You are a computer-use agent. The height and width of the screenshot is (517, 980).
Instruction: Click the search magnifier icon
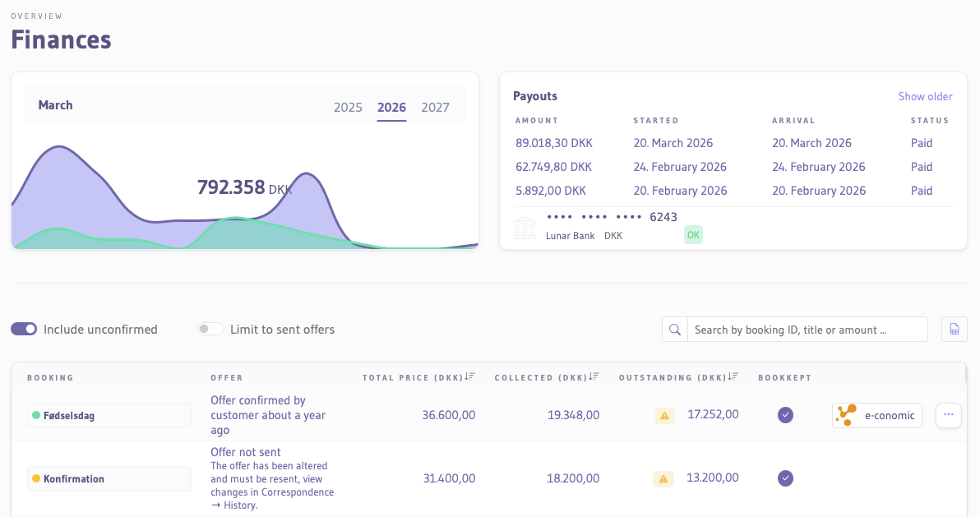(x=675, y=330)
